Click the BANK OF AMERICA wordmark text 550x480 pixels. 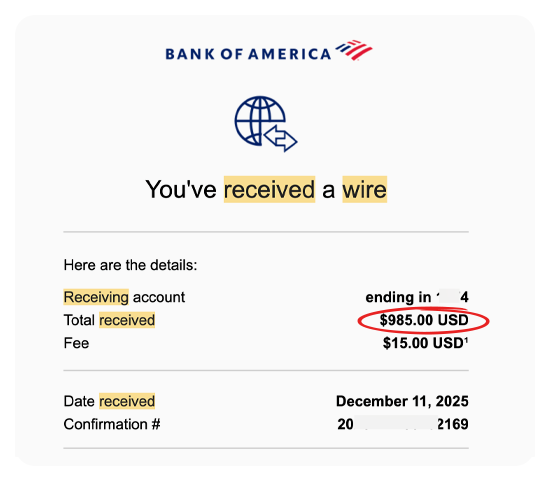point(248,54)
